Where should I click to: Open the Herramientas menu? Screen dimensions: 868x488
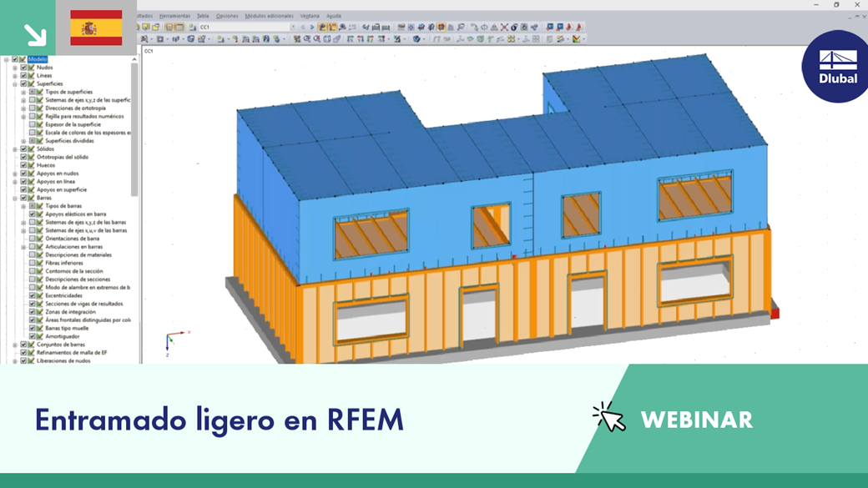tap(174, 16)
